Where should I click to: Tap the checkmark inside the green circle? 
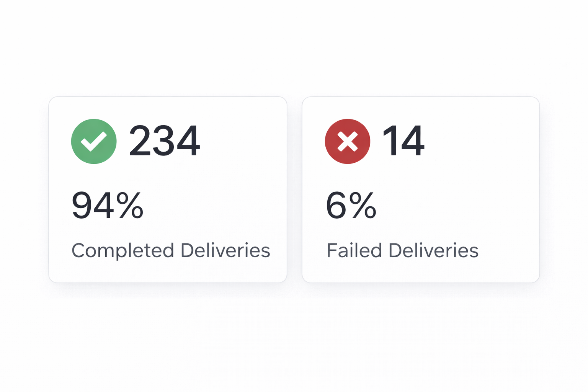click(94, 141)
